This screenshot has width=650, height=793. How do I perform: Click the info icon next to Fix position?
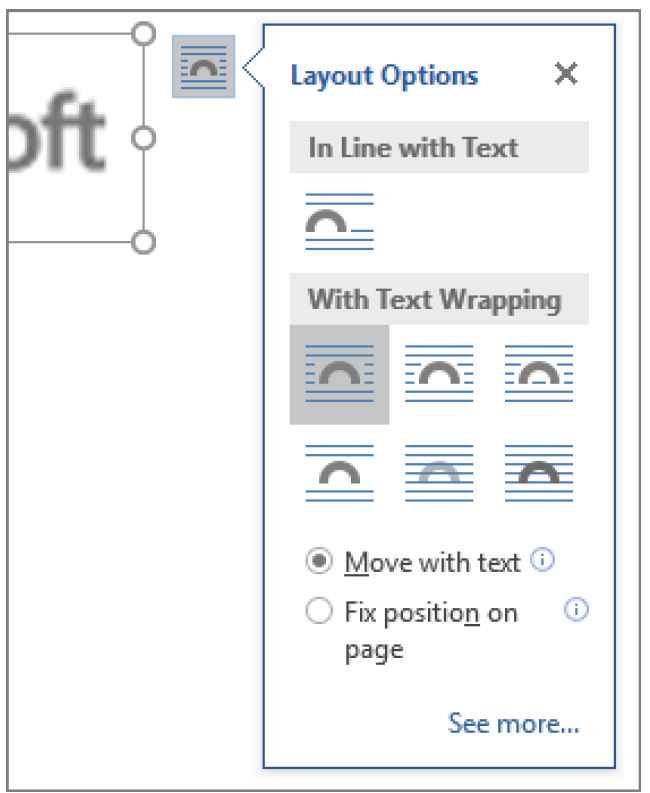pos(576,609)
